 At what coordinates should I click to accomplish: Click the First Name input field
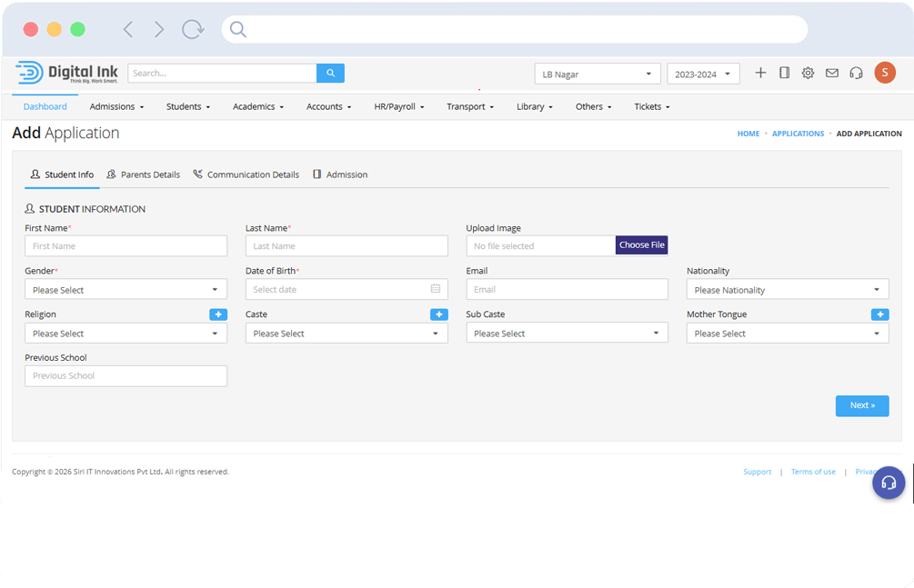pos(126,246)
